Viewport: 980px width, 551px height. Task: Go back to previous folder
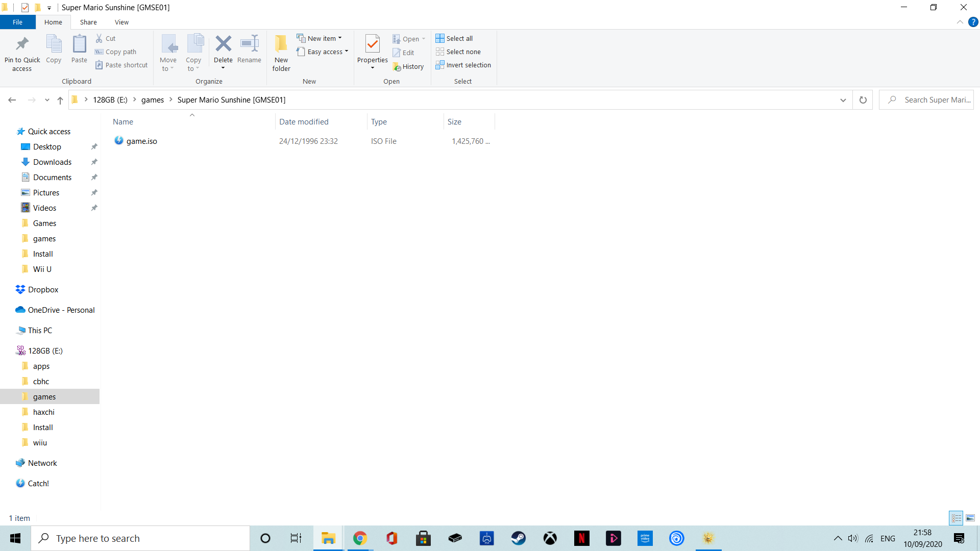(12, 100)
